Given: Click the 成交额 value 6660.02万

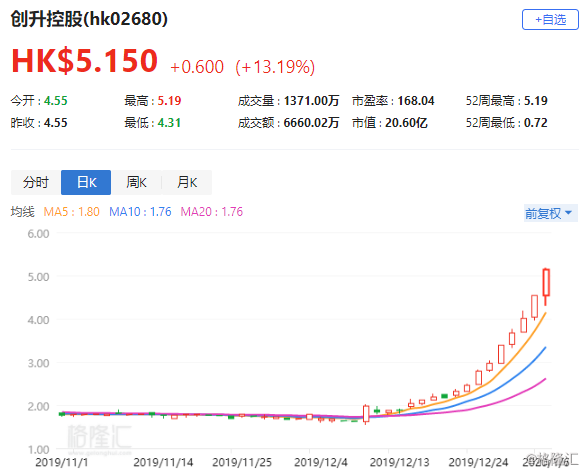Looking at the screenshot, I should pos(311,123).
